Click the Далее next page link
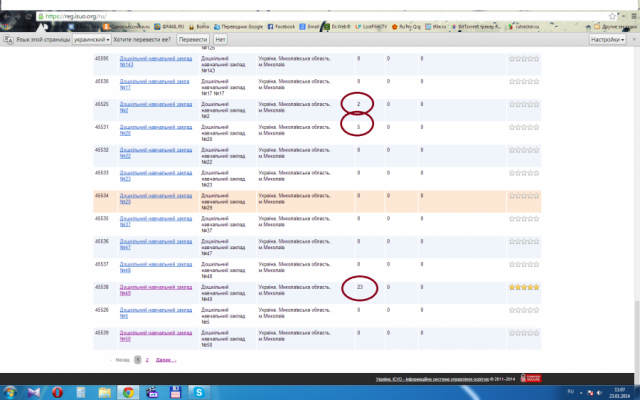This screenshot has height=400, width=640. click(165, 359)
